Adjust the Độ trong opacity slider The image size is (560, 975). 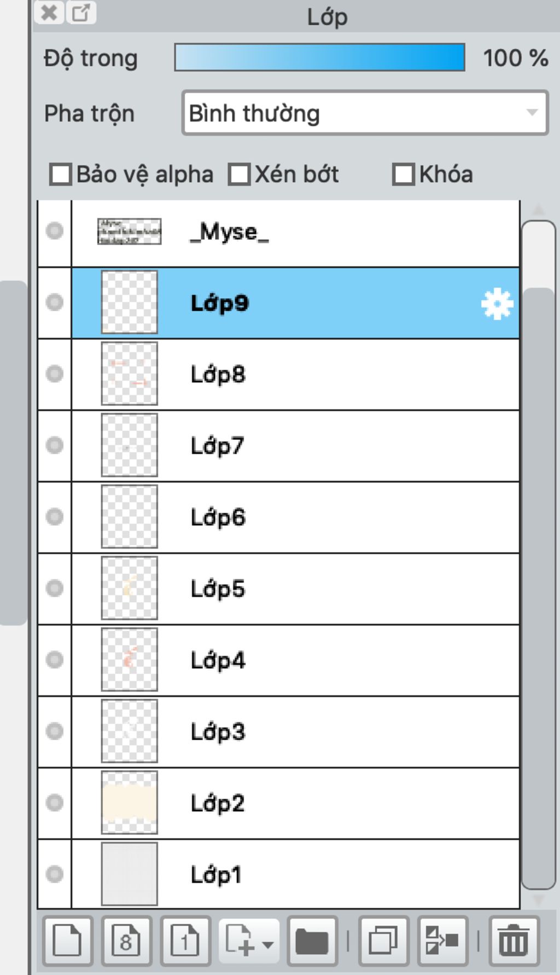click(319, 57)
